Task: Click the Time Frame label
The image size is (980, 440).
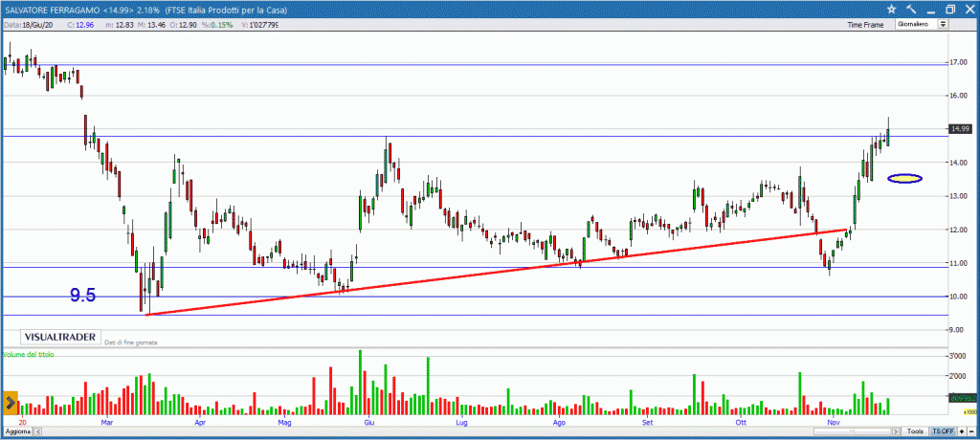Action: pos(865,25)
